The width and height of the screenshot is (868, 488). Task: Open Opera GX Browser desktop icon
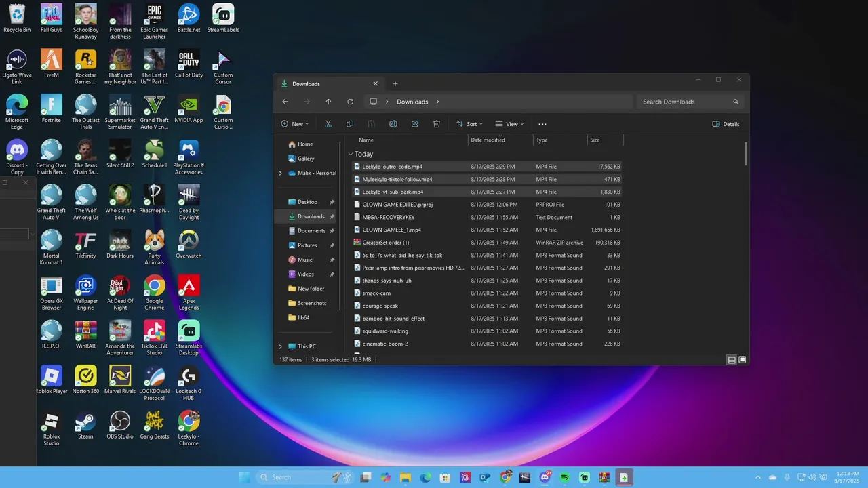[x=52, y=293]
